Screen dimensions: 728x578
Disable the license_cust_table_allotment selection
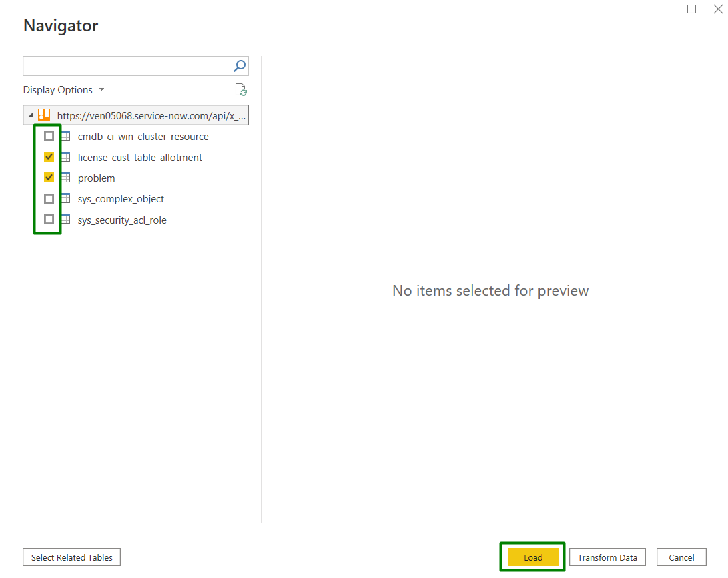pos(49,156)
